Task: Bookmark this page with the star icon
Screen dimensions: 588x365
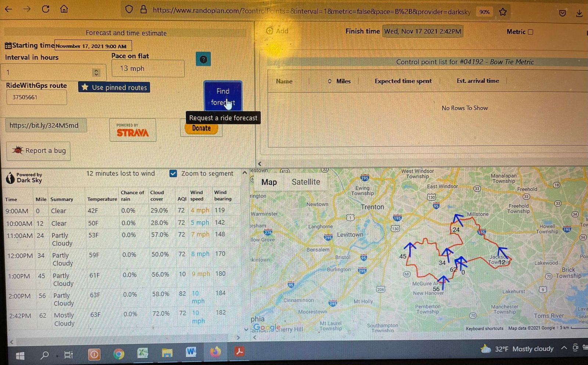Action: click(503, 12)
